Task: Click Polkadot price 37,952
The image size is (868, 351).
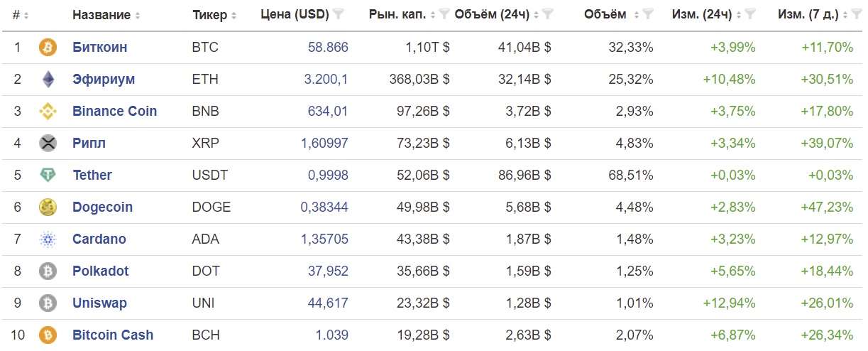Action: 328,271
